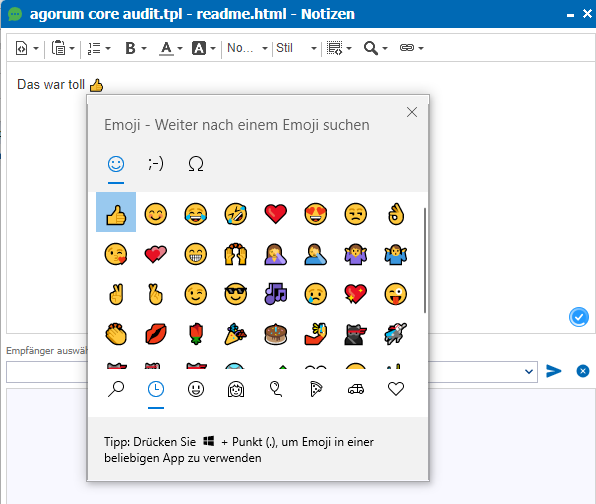596x504 pixels.
Task: Insert the flying super cat emoji
Action: pyautogui.click(x=396, y=334)
